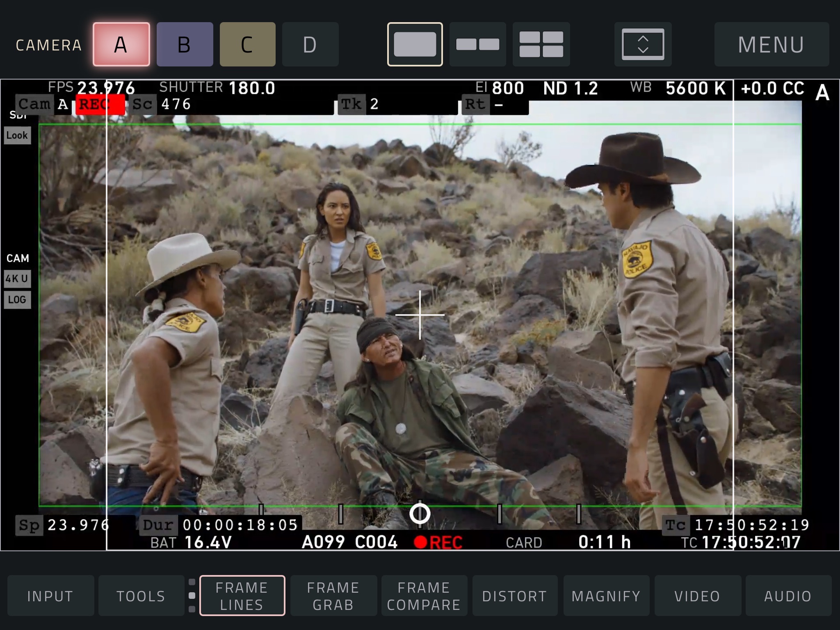The width and height of the screenshot is (840, 630).
Task: Click the circle level marker at bottom
Action: click(420, 514)
